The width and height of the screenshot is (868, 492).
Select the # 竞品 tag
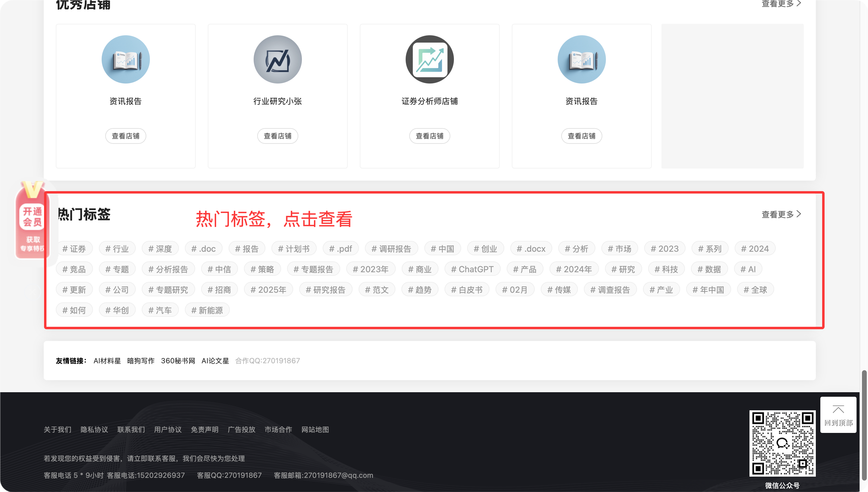click(x=74, y=269)
